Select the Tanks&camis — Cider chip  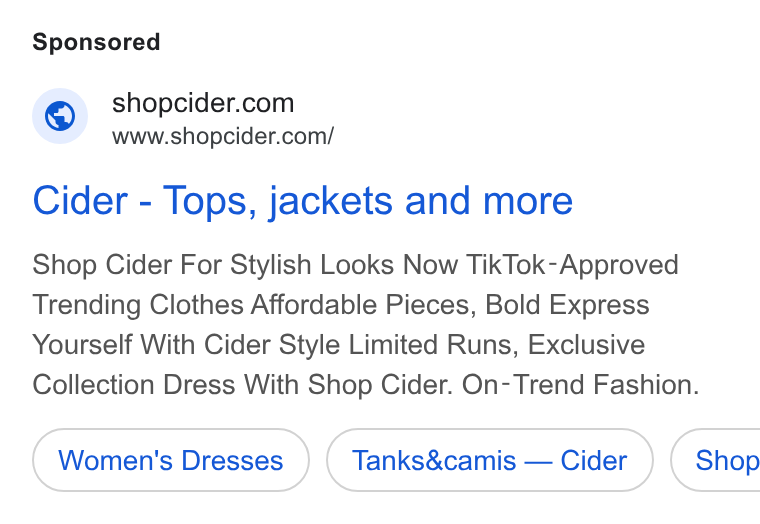[490, 460]
